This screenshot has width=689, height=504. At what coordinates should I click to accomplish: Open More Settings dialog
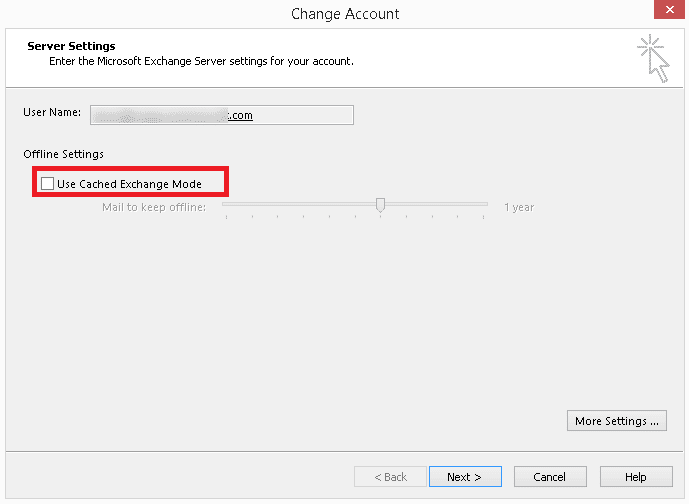[x=616, y=421]
